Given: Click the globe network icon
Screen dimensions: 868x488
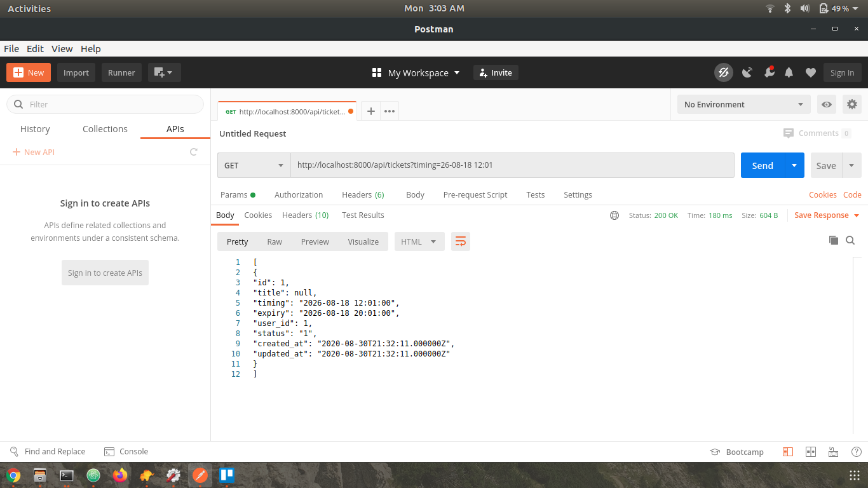Looking at the screenshot, I should click(x=614, y=215).
